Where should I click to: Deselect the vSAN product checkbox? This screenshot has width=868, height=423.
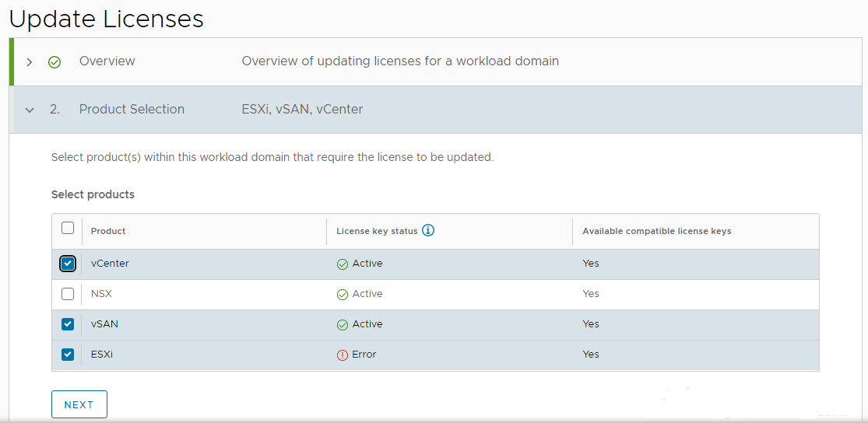[68, 324]
